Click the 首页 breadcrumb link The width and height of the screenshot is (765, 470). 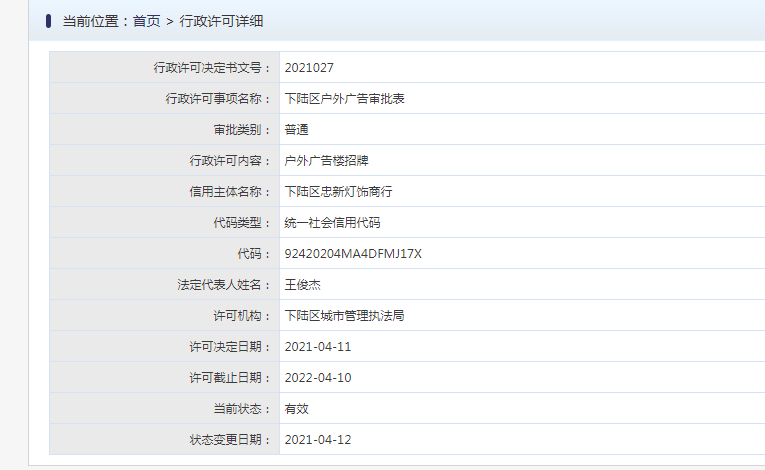tap(146, 21)
